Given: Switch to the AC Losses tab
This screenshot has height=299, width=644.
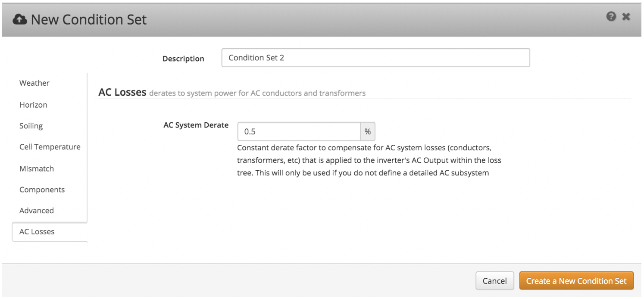Looking at the screenshot, I should pos(37,232).
